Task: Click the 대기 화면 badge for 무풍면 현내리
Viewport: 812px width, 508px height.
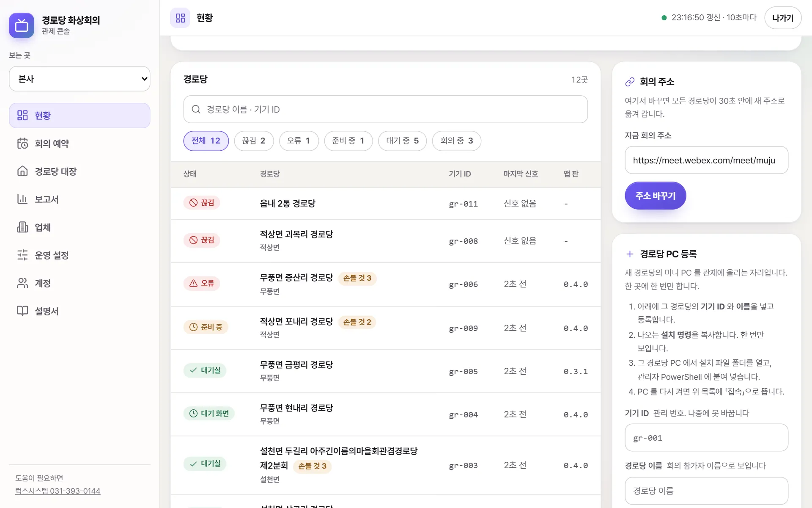Action: click(209, 413)
